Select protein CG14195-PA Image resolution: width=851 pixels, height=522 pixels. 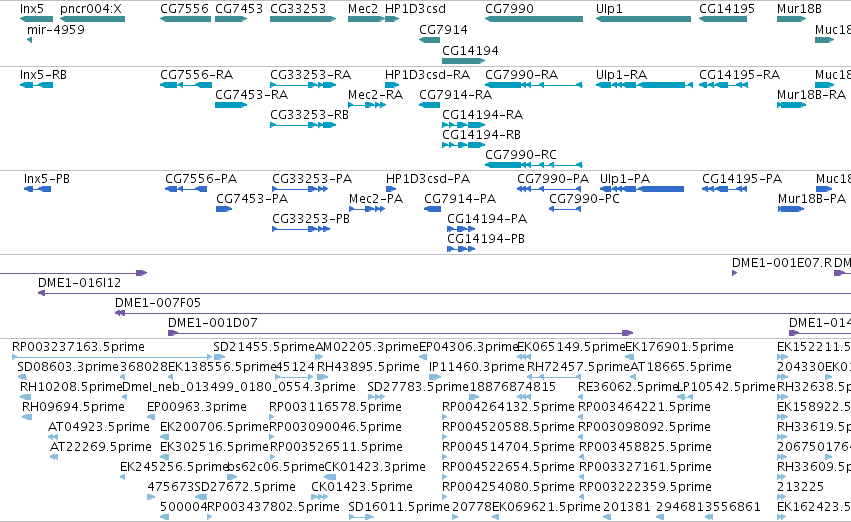tap(742, 179)
